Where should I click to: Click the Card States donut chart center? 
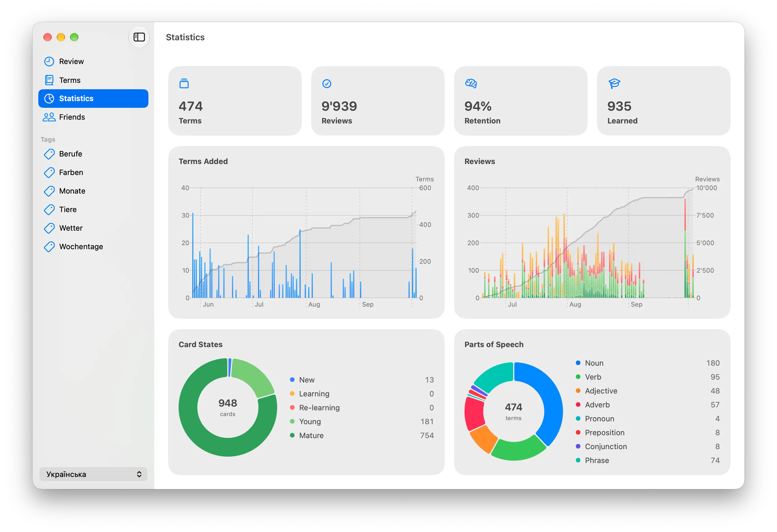pos(228,407)
